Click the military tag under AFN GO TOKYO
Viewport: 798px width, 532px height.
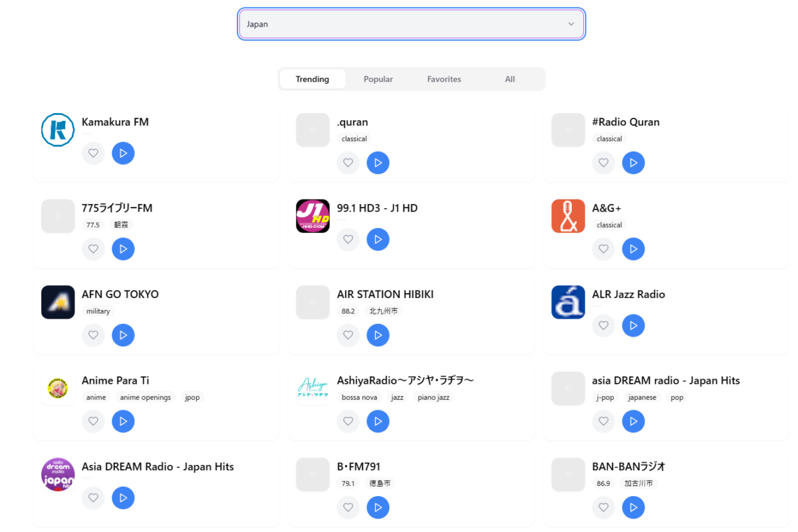coord(98,311)
